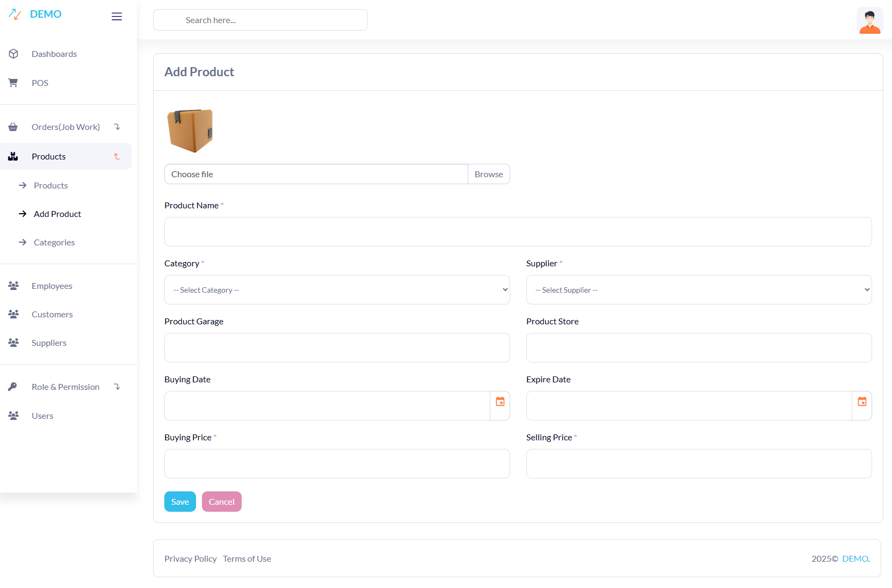Screen dimensions: 892x588
Task: Click the Buying Date calendar icon
Action: click(500, 402)
